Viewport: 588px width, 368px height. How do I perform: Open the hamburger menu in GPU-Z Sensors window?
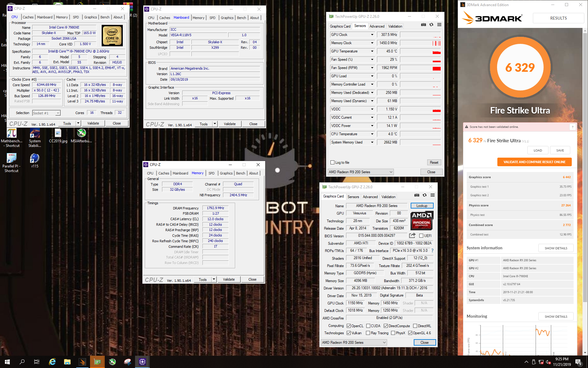(439, 25)
